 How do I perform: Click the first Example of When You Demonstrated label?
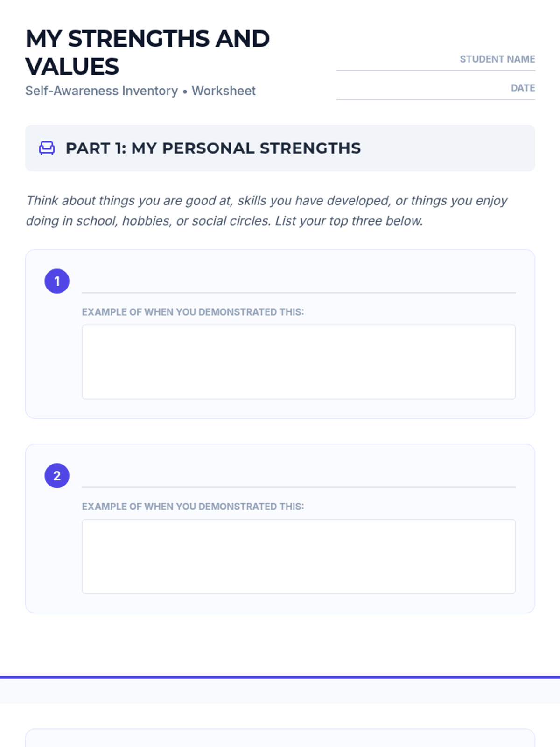click(193, 312)
